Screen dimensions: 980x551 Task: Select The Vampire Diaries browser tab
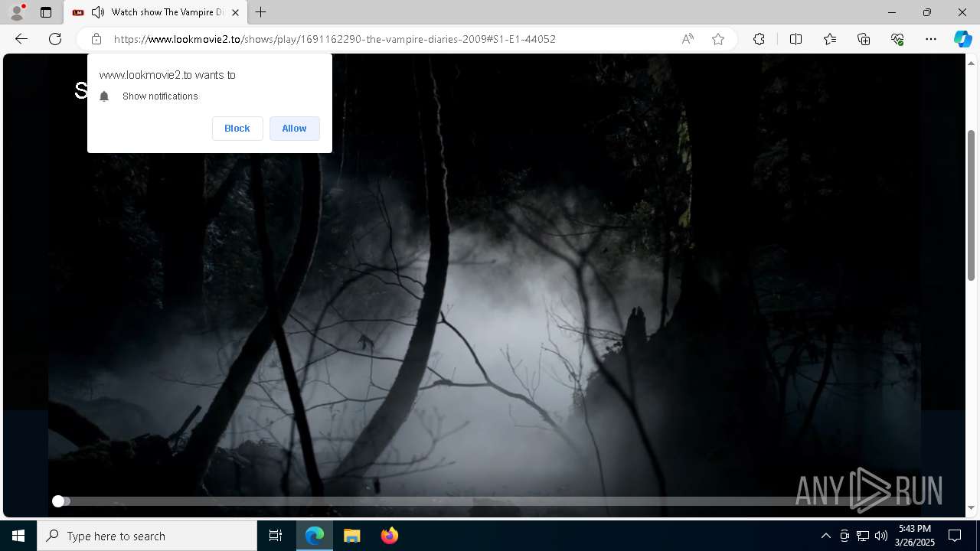[155, 12]
